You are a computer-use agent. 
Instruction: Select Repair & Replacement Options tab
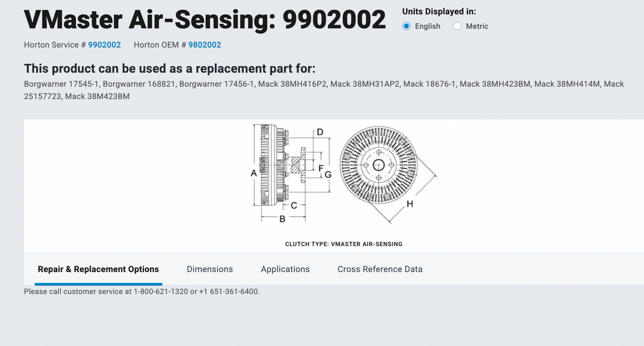98,269
